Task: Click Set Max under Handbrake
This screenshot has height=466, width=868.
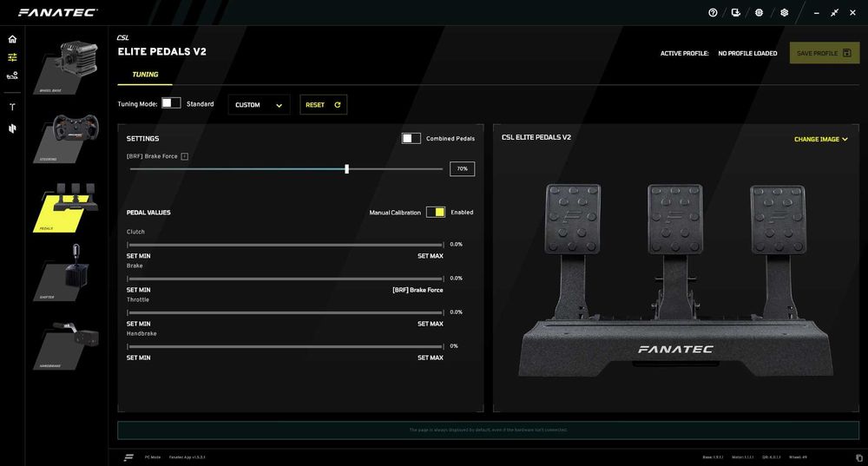Action: point(431,358)
